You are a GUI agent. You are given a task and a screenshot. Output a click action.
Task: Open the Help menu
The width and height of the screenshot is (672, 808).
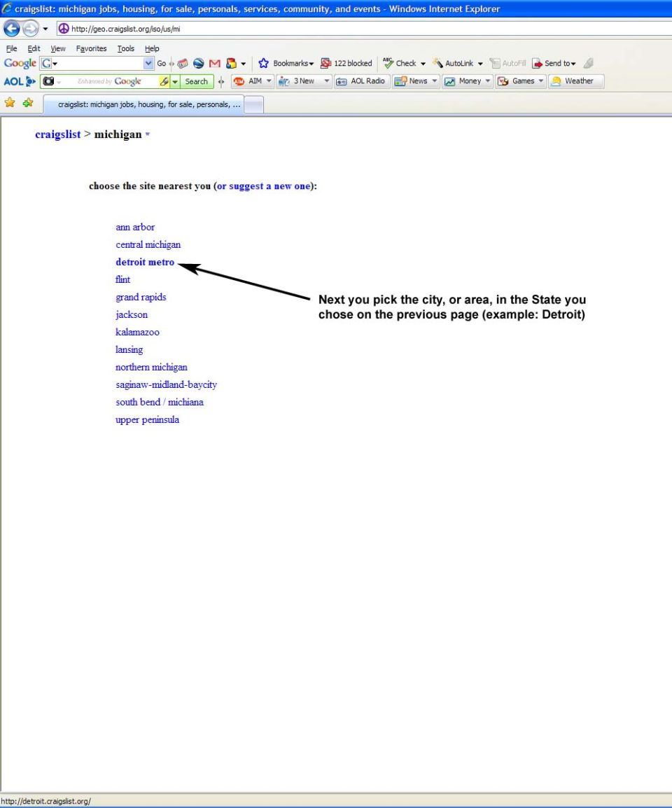pos(152,48)
